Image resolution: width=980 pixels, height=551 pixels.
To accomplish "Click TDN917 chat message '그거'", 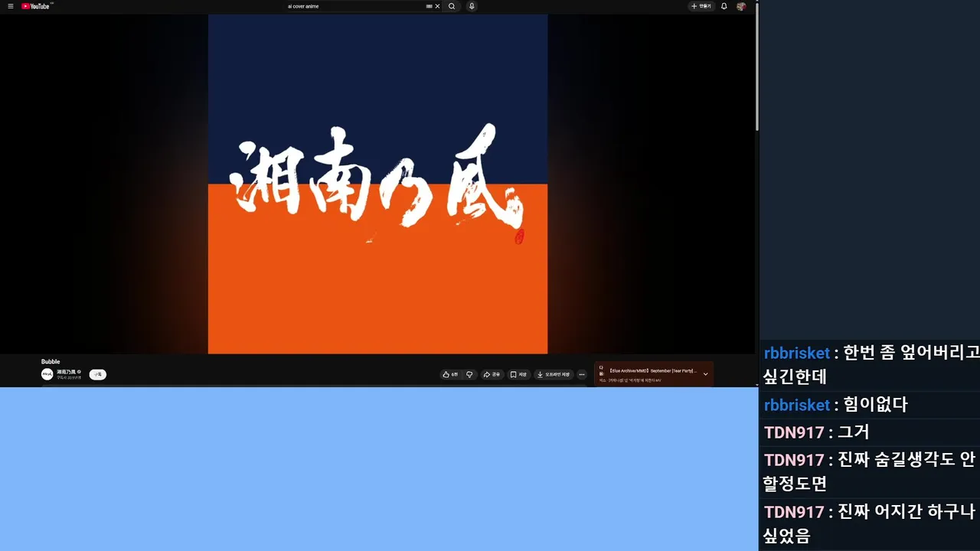I will [854, 432].
